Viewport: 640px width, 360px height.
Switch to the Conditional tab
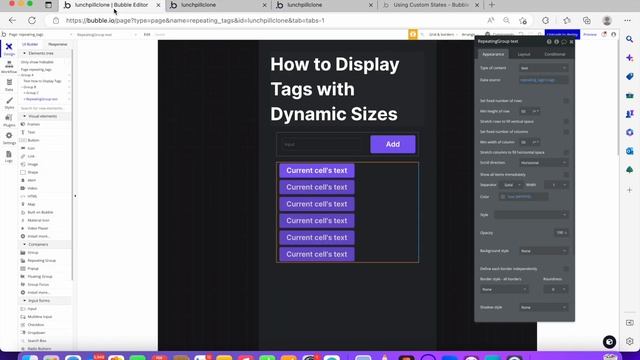click(x=555, y=54)
